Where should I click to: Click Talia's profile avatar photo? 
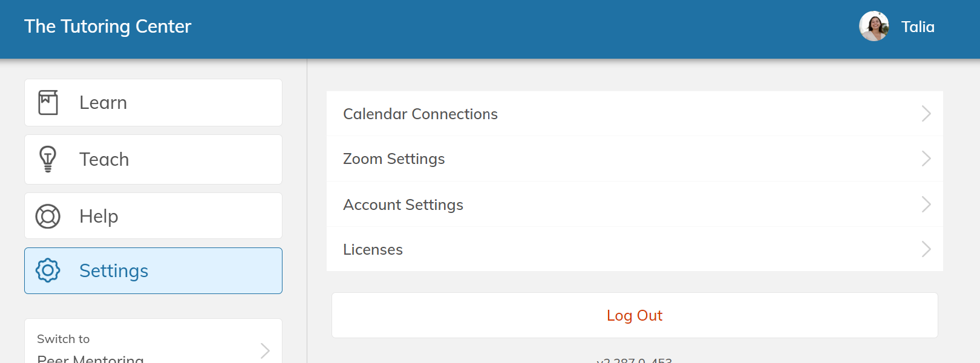coord(874,27)
